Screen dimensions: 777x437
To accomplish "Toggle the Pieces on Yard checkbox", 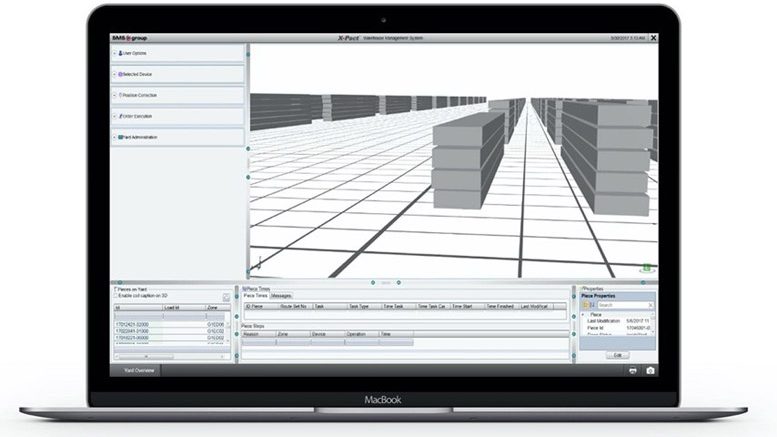I will click(x=115, y=290).
